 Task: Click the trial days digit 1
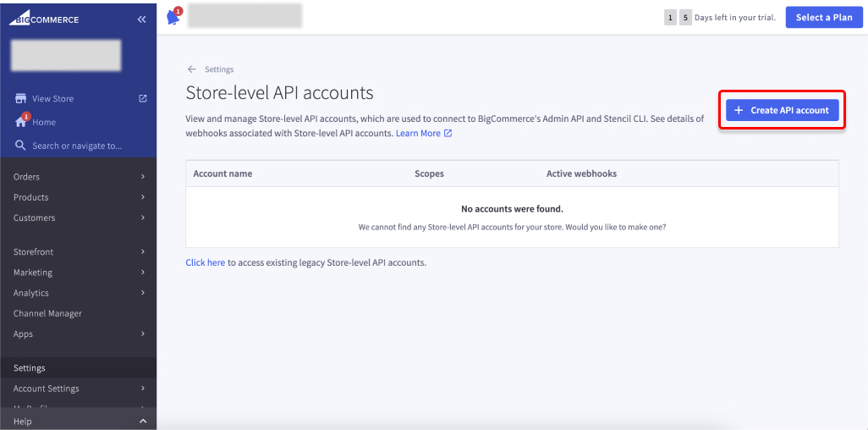pos(670,18)
